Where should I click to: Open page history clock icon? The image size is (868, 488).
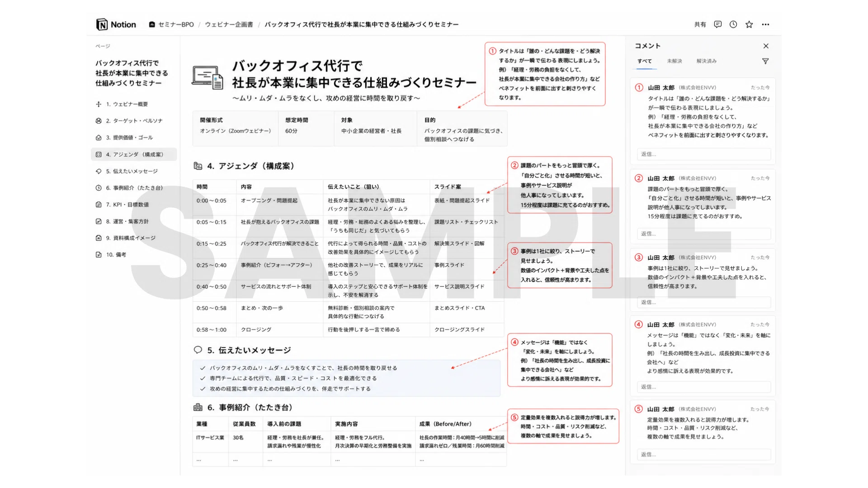[x=733, y=24]
